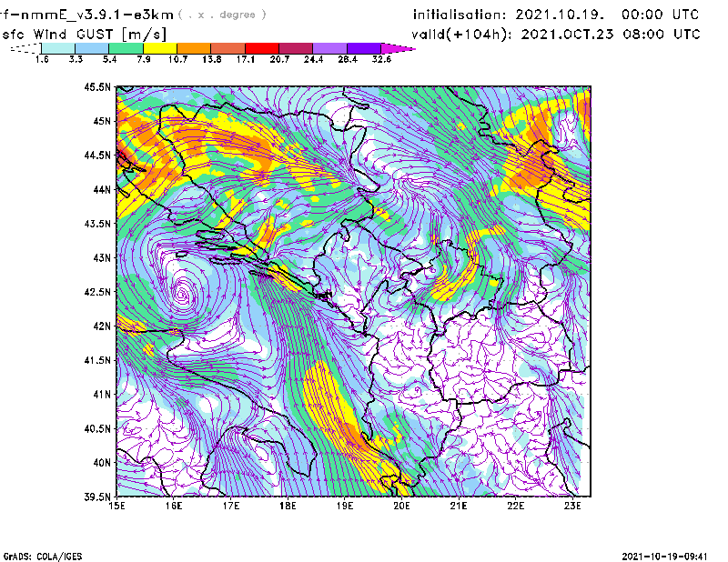The image size is (728, 562).
Task: Click the 39.5N latitude label
Action: [x=97, y=497]
